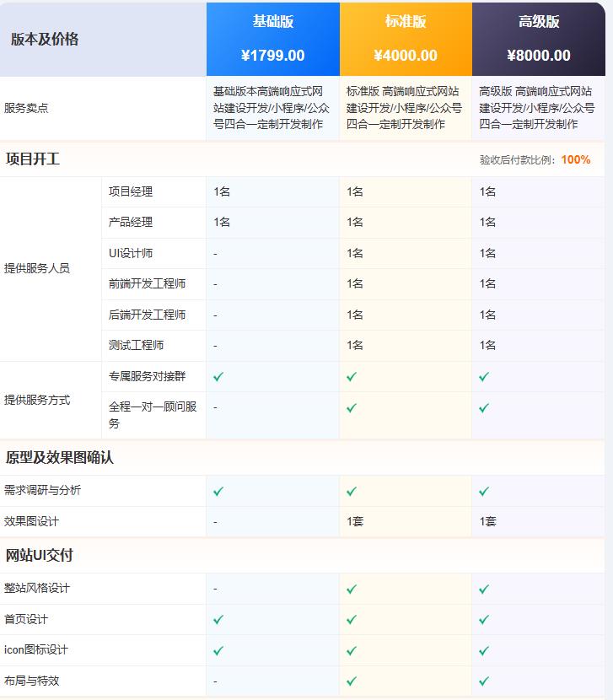
Task: Expand the 原型及效果图确认 section header
Action: tap(59, 458)
